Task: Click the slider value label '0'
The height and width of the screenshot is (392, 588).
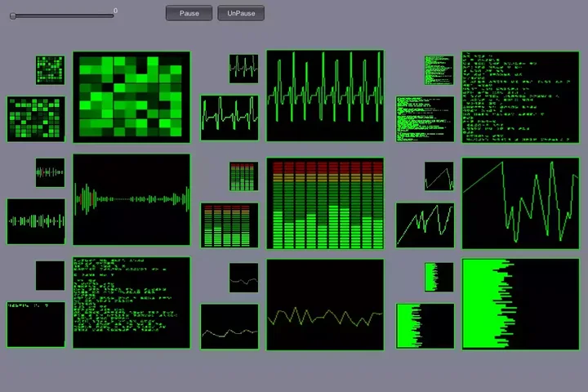Action: pos(115,11)
